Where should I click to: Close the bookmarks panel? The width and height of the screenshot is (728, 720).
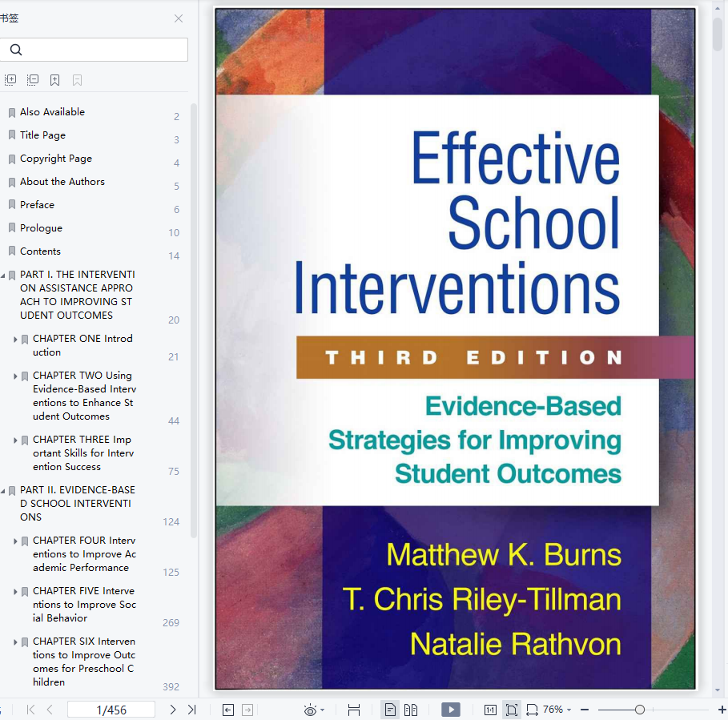tap(179, 18)
